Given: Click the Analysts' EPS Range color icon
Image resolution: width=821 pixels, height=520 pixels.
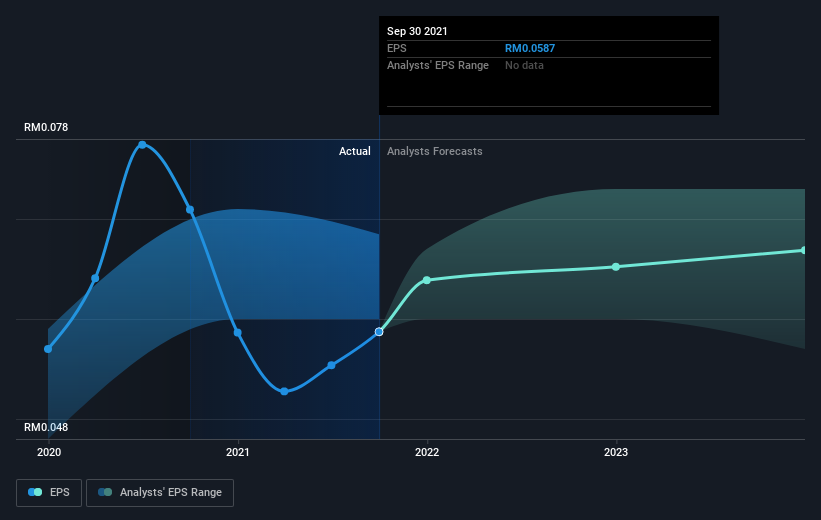Looking at the screenshot, I should point(105,492).
